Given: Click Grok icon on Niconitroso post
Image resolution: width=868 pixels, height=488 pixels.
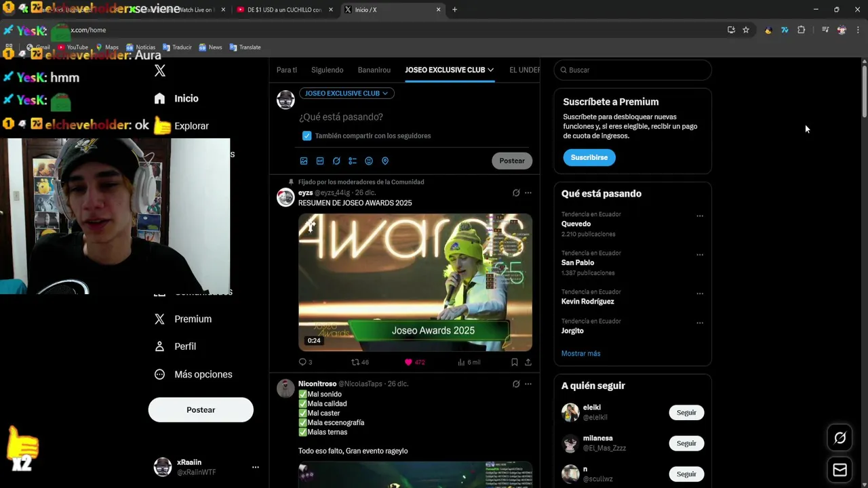Looking at the screenshot, I should [x=516, y=384].
